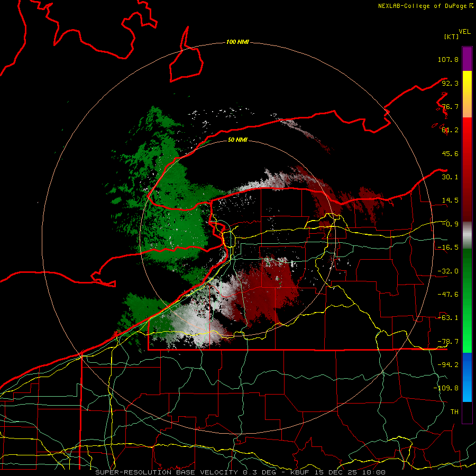Click the VEL legend title
Screen dimensions: 476x476
pyautogui.click(x=464, y=31)
